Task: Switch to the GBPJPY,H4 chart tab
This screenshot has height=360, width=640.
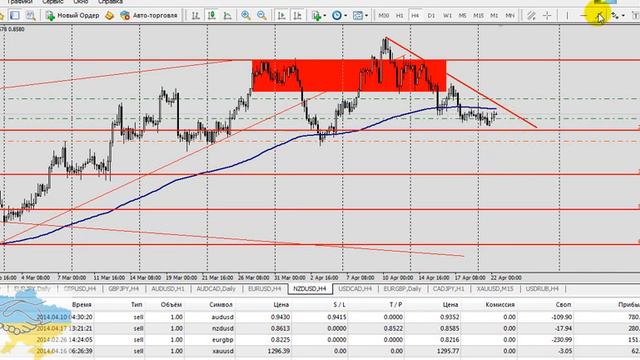Action: (124, 289)
